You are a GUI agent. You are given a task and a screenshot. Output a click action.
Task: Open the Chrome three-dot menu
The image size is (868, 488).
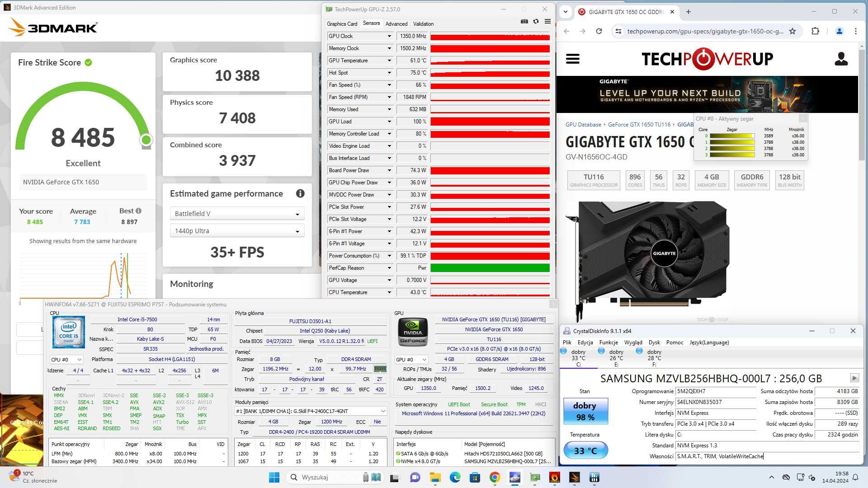point(856,31)
